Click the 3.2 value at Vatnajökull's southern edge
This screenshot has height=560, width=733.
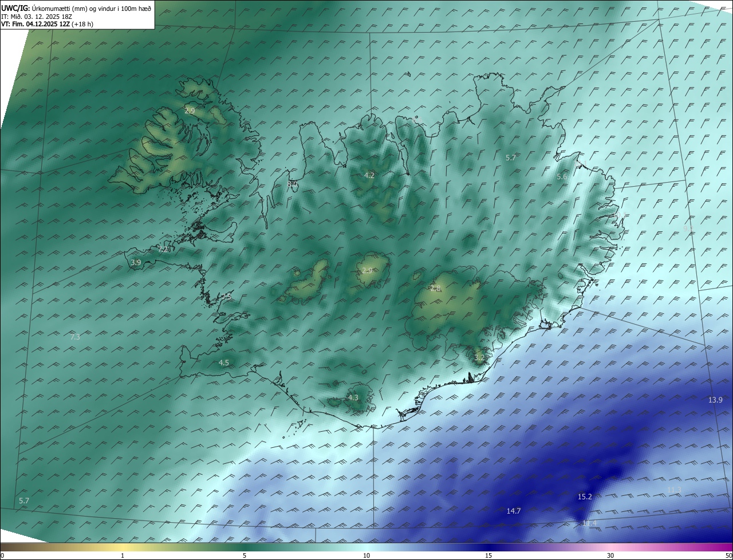pos(479,358)
